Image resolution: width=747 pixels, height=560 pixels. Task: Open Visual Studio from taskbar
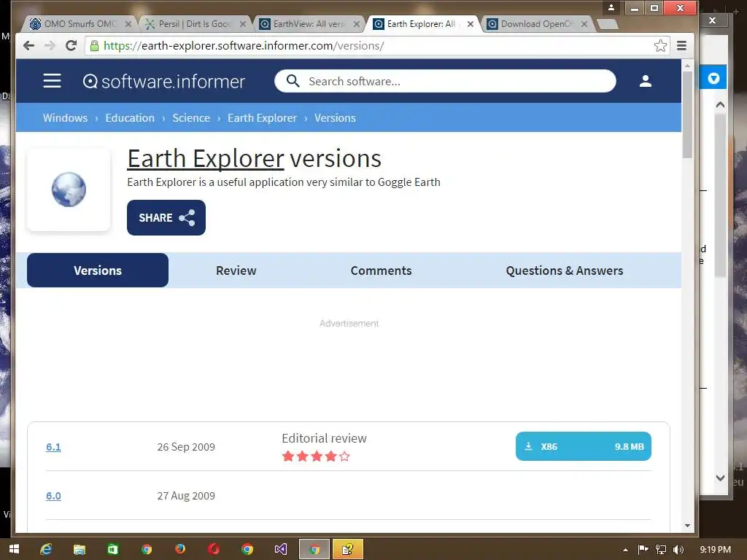(281, 549)
